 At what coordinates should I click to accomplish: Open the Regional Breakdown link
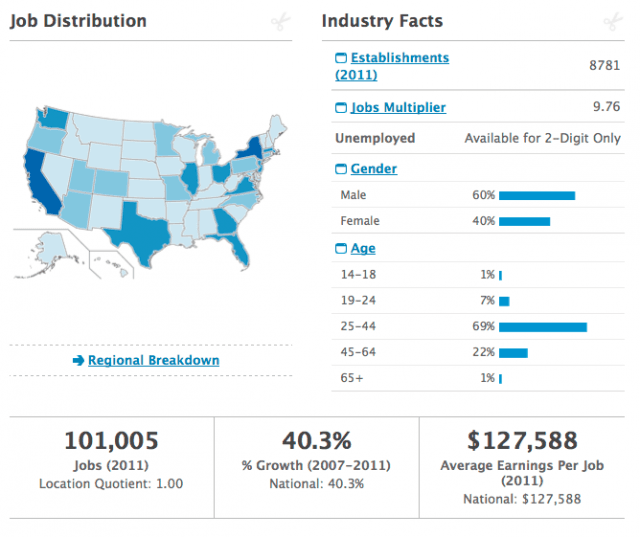pyautogui.click(x=153, y=360)
